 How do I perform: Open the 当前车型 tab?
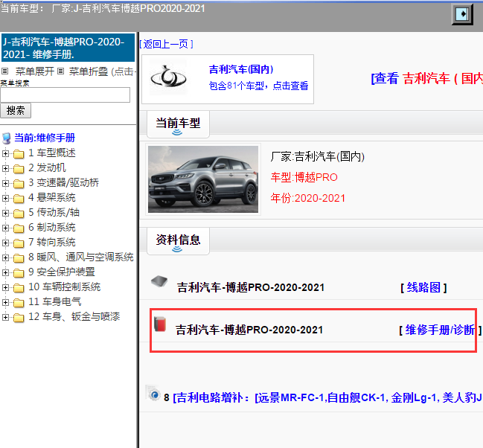[178, 124]
